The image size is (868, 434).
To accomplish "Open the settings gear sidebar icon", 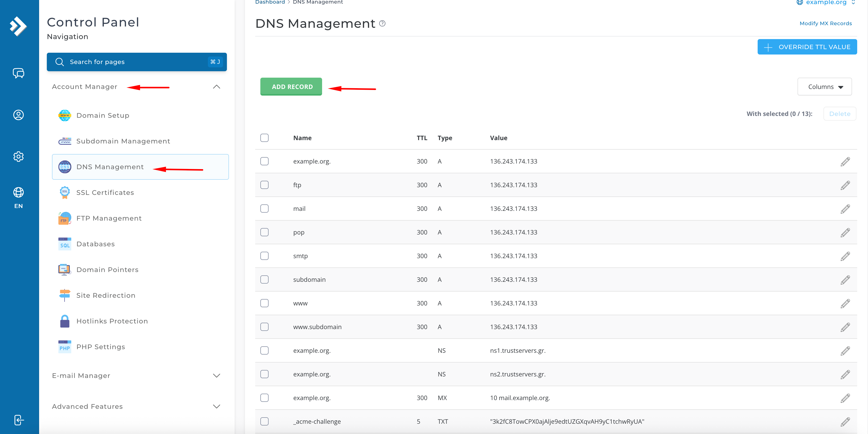I will (x=19, y=157).
